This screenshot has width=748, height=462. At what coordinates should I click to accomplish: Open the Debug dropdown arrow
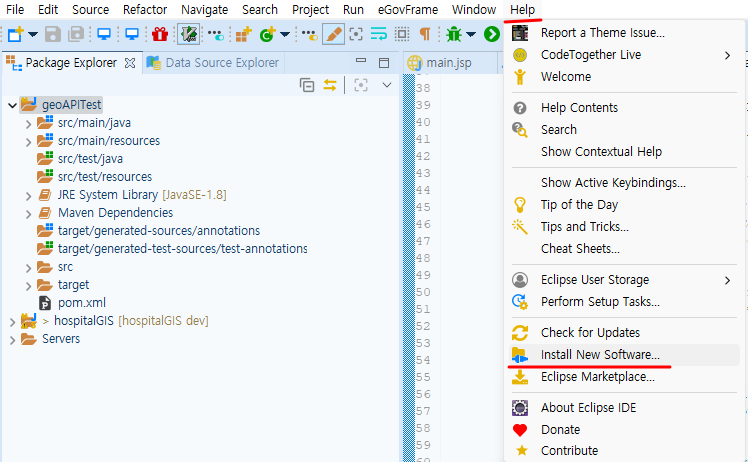tap(471, 34)
